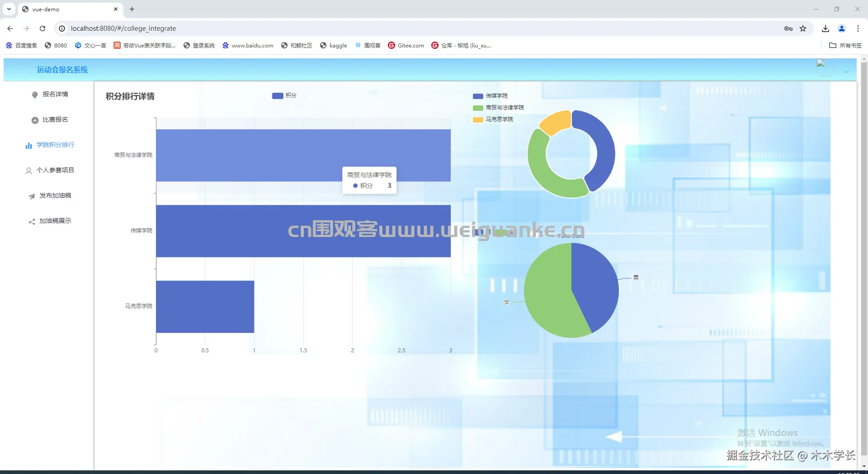View site information for localhost
868x474 pixels.
coord(62,28)
